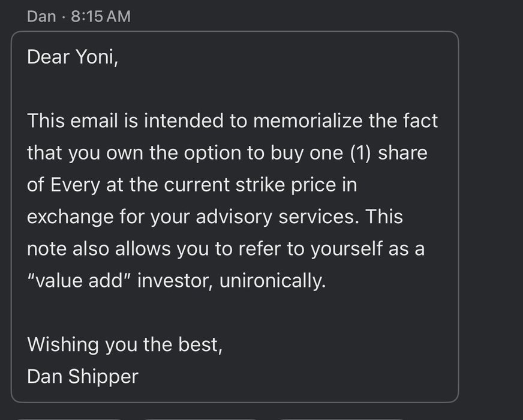The width and height of the screenshot is (523, 420).
Task: Click the words This email is intended
Action: pos(125,121)
